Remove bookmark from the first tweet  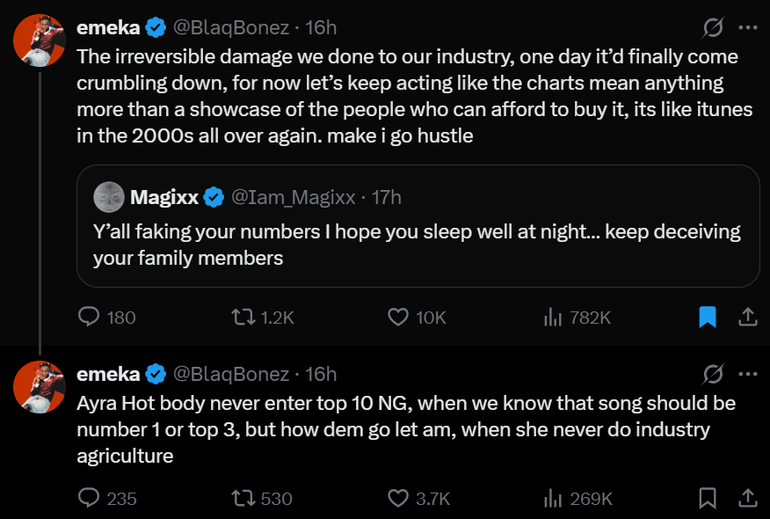click(707, 317)
